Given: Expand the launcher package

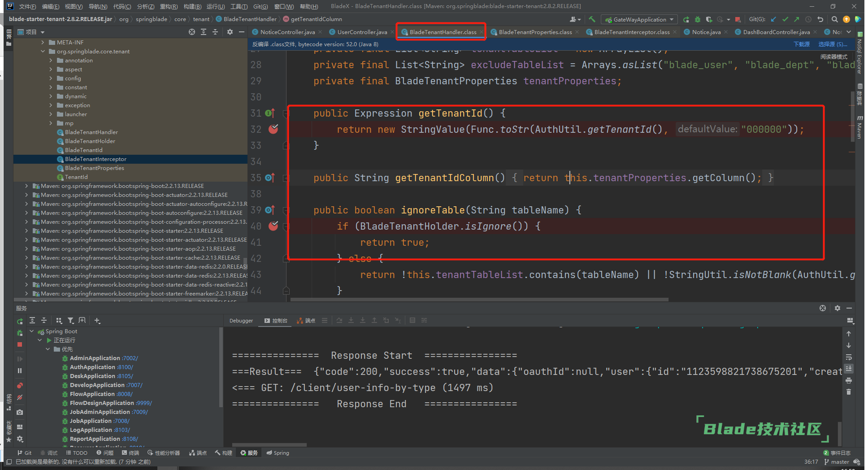Looking at the screenshot, I should [51, 114].
